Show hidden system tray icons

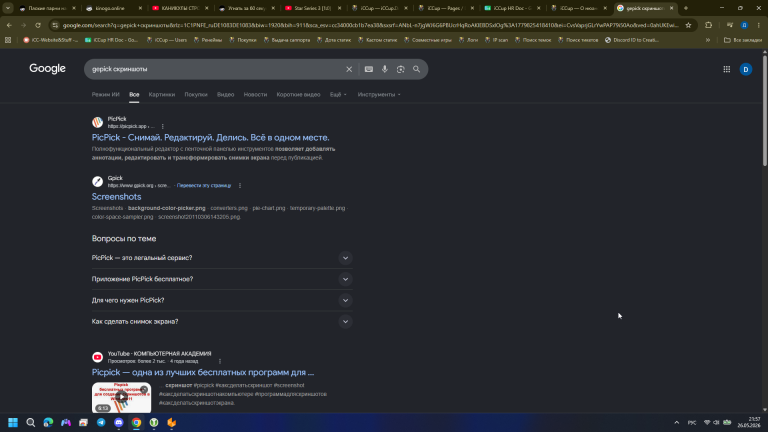(676, 422)
